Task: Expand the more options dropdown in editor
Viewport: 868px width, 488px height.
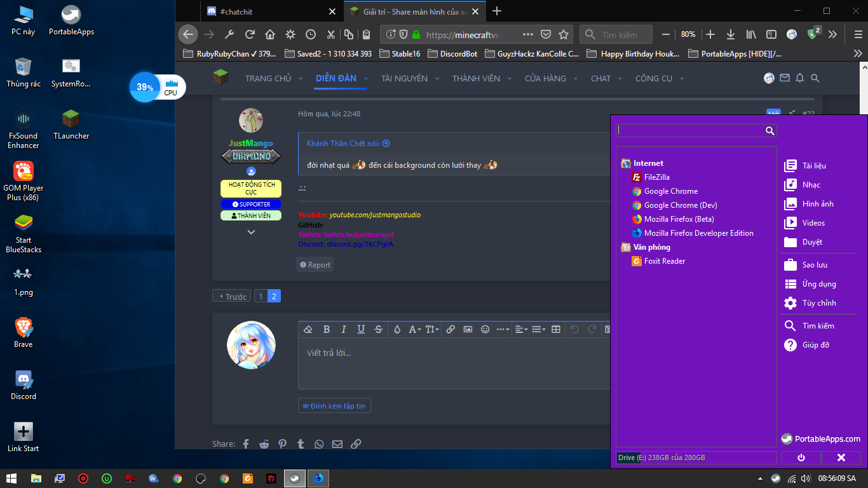Action: click(503, 329)
